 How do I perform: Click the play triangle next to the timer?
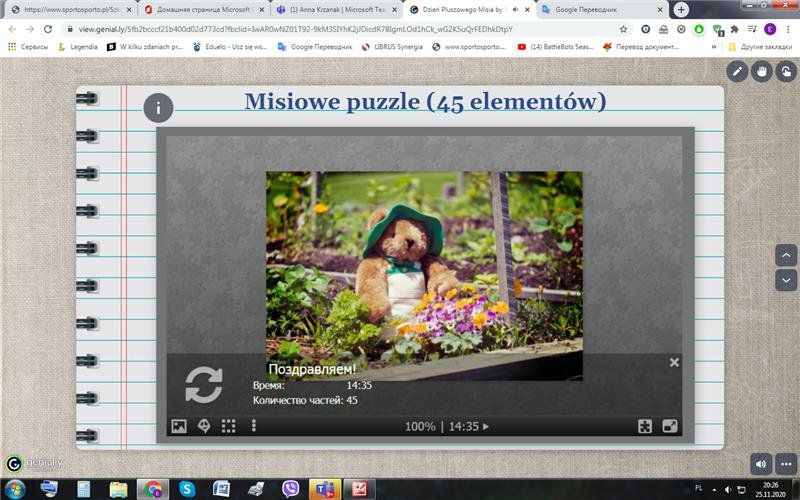point(486,427)
